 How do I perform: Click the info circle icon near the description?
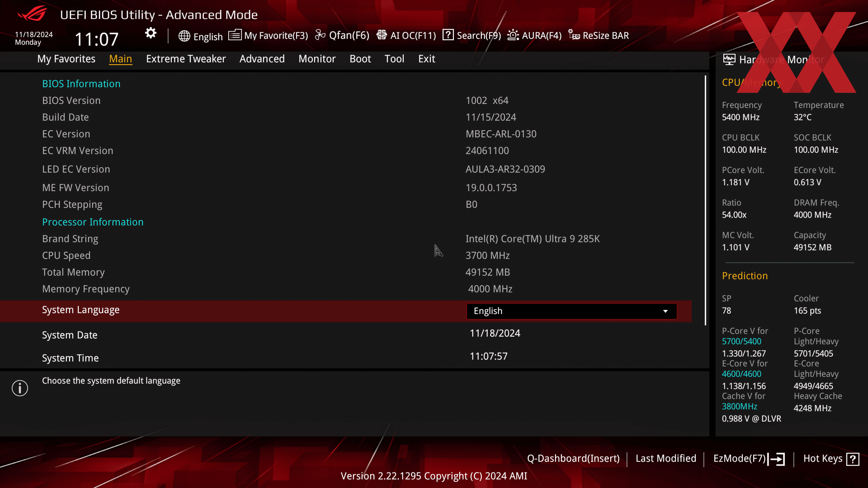19,388
